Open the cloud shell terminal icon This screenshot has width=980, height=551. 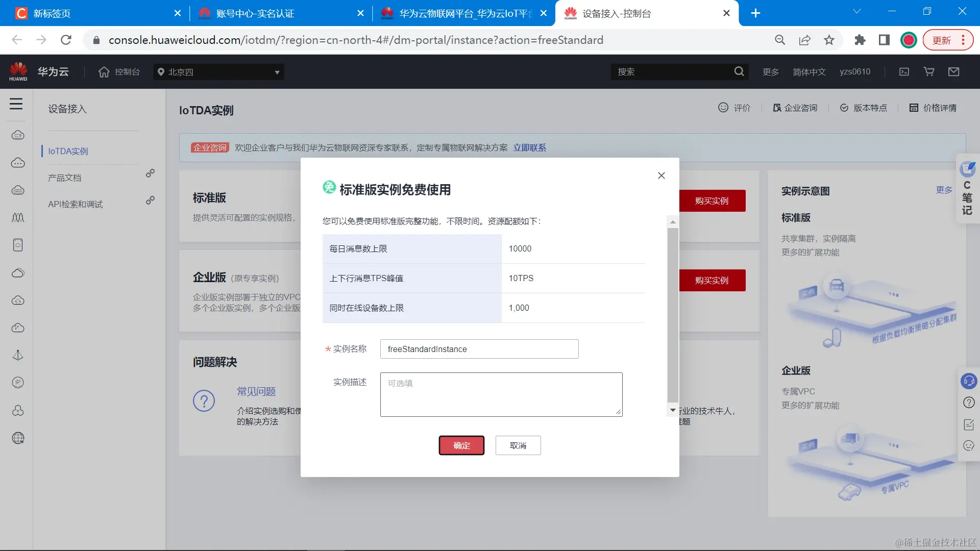point(904,72)
